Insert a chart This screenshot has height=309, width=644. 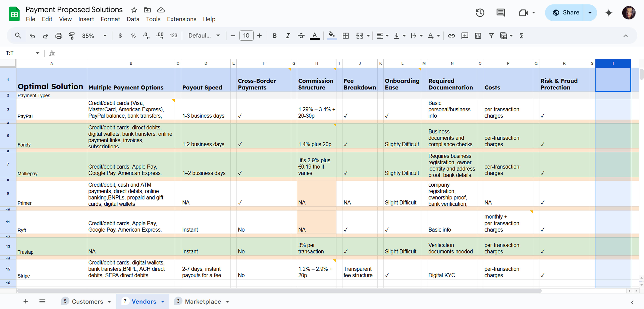[x=478, y=36]
